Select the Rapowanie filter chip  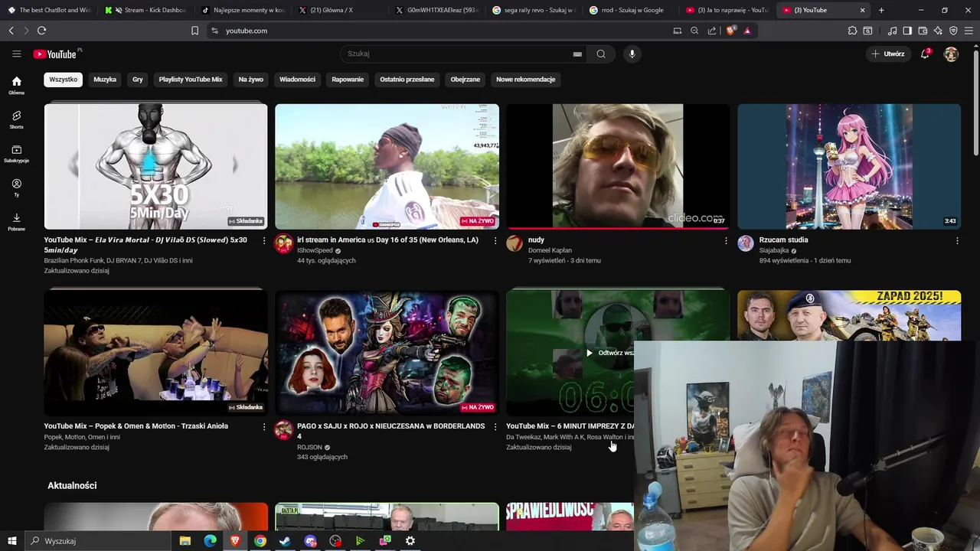(348, 80)
